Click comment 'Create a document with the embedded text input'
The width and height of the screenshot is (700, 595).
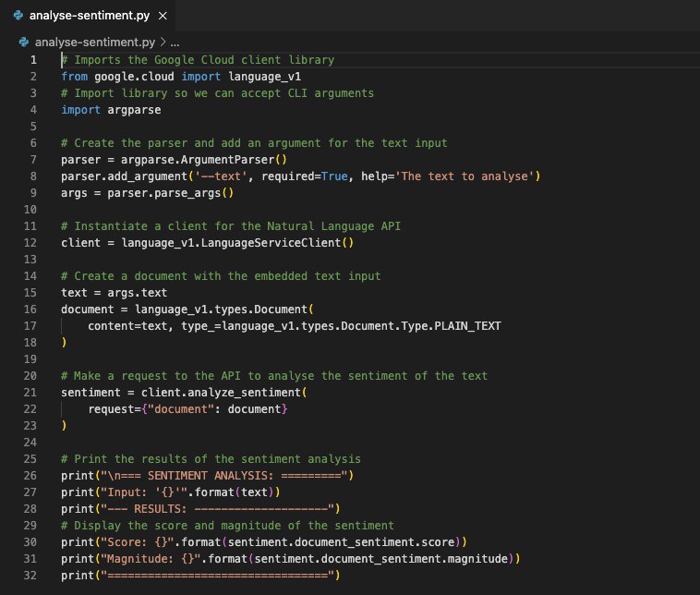227,276
